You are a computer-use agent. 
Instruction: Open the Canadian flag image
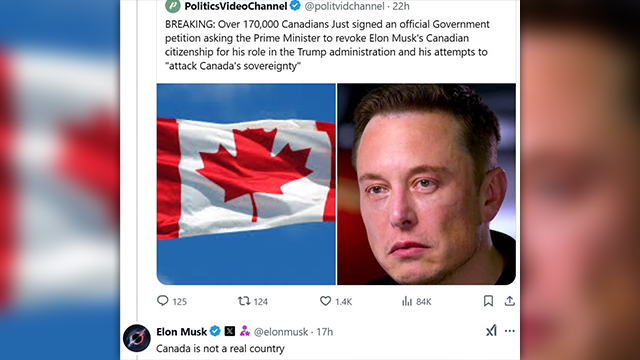tap(246, 184)
